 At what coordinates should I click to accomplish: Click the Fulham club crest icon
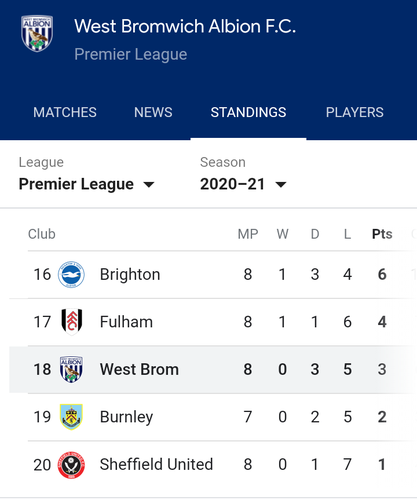[x=72, y=322]
